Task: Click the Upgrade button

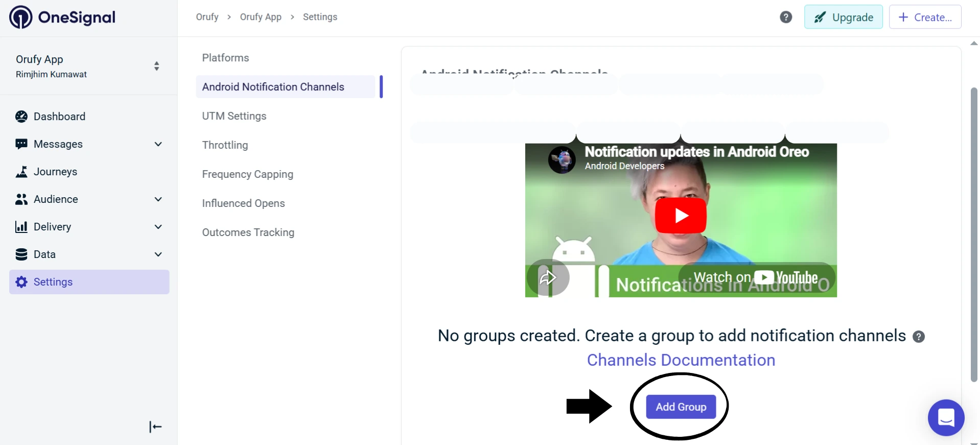Action: [843, 17]
